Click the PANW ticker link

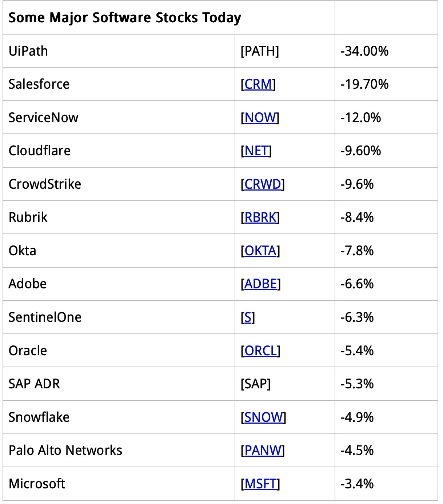coord(263,451)
